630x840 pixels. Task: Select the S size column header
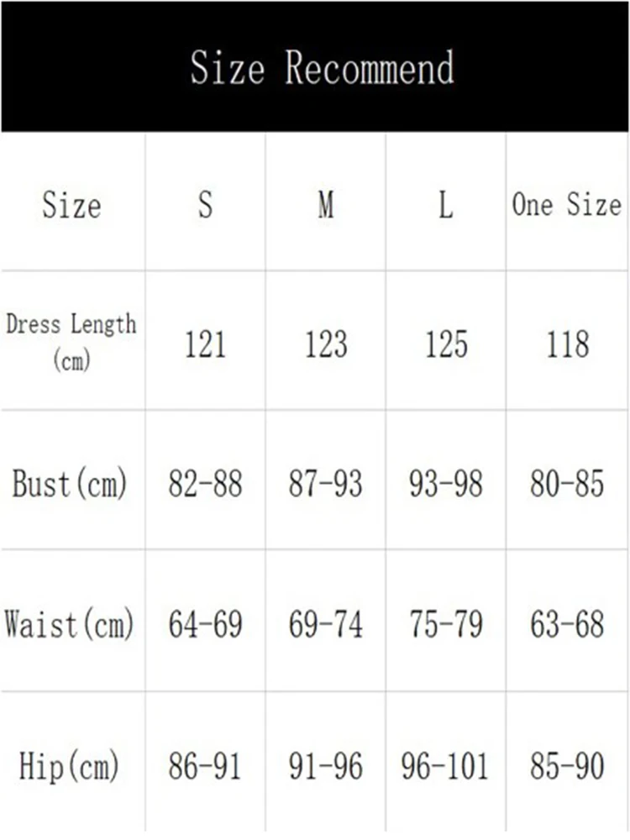click(x=205, y=204)
